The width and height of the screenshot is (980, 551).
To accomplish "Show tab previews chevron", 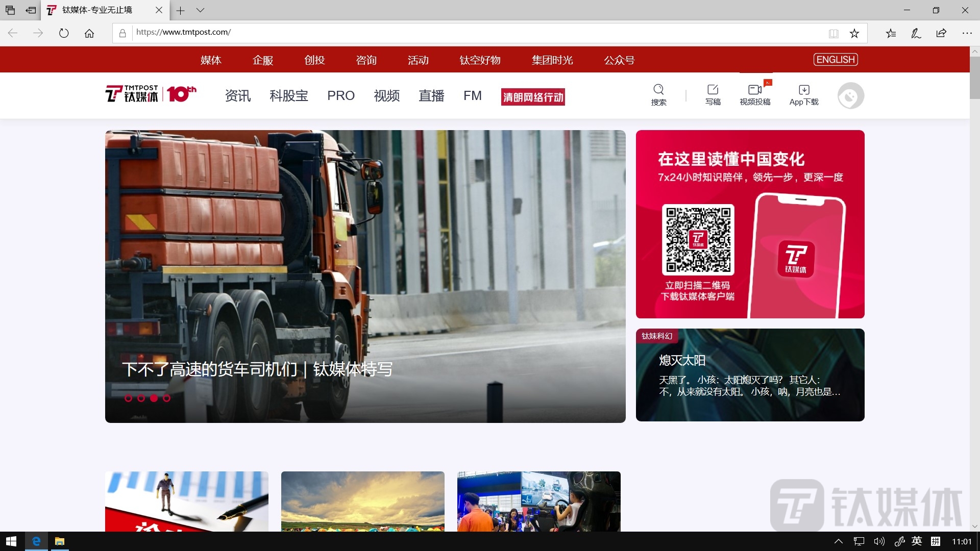I will (200, 10).
